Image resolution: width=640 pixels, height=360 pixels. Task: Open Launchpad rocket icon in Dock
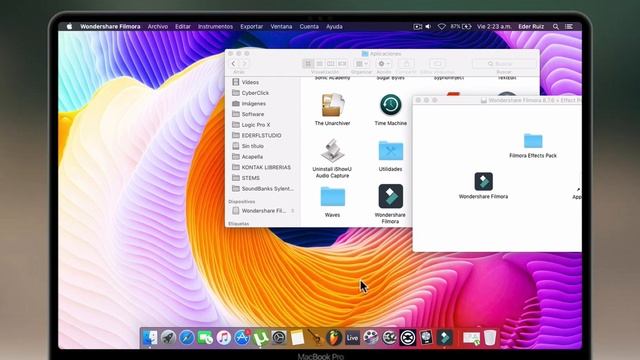168,338
